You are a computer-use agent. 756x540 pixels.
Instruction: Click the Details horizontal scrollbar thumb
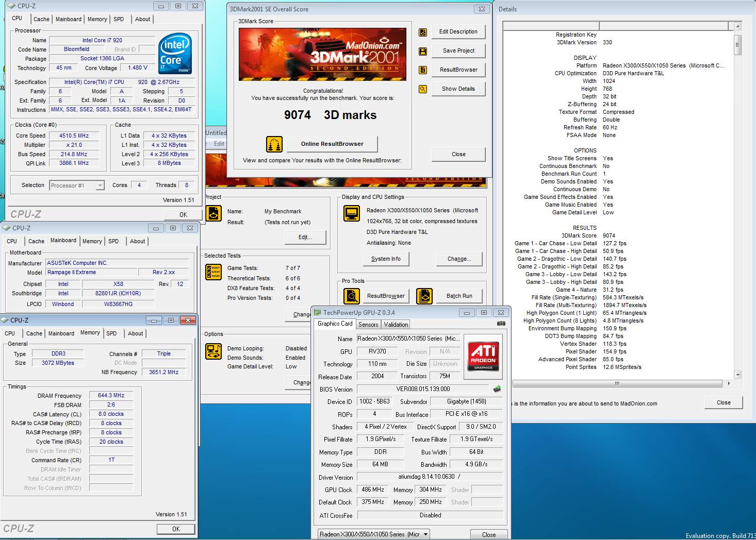(617, 383)
